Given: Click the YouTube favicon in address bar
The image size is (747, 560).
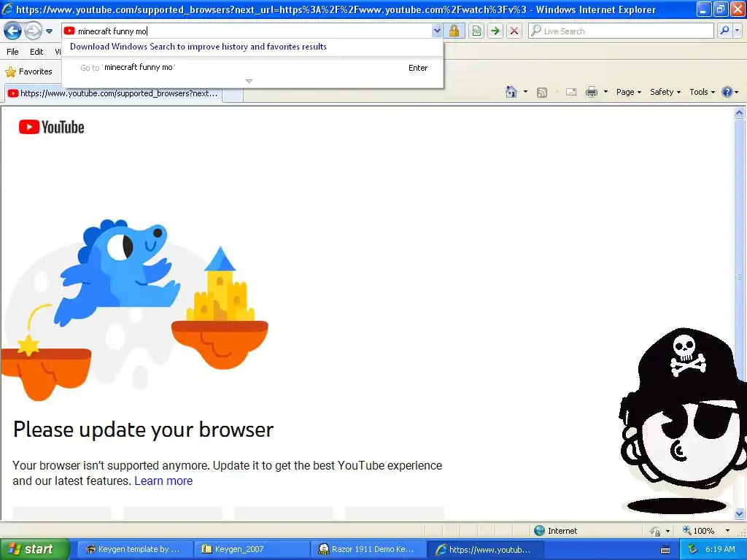Looking at the screenshot, I should pyautogui.click(x=69, y=31).
